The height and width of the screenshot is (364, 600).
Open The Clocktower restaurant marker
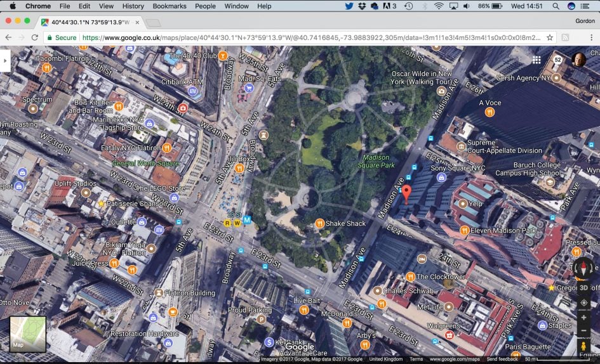coord(411,276)
